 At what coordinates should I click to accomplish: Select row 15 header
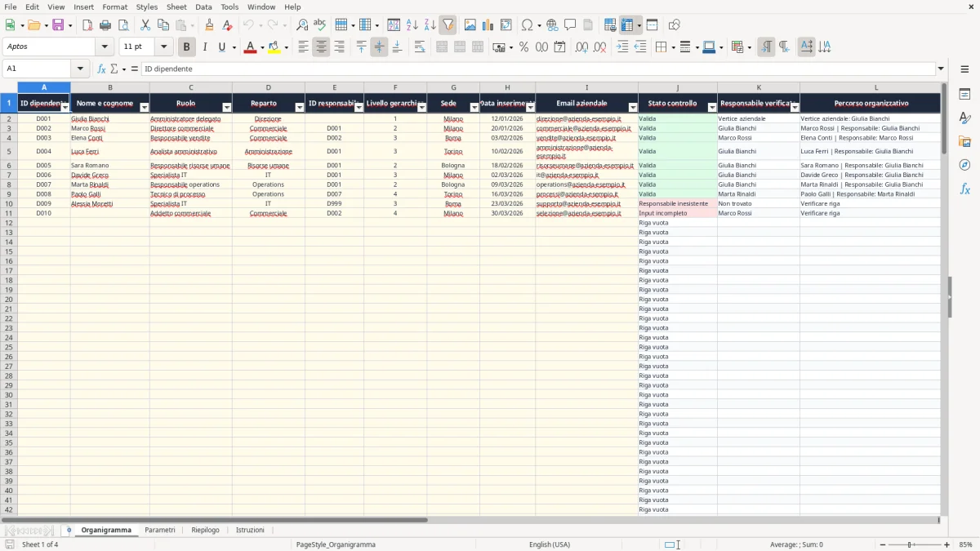[x=9, y=251]
